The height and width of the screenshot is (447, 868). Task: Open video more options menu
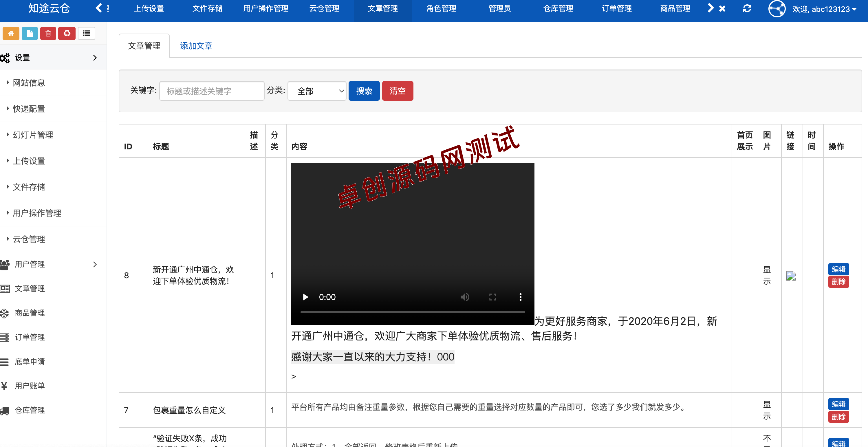520,297
